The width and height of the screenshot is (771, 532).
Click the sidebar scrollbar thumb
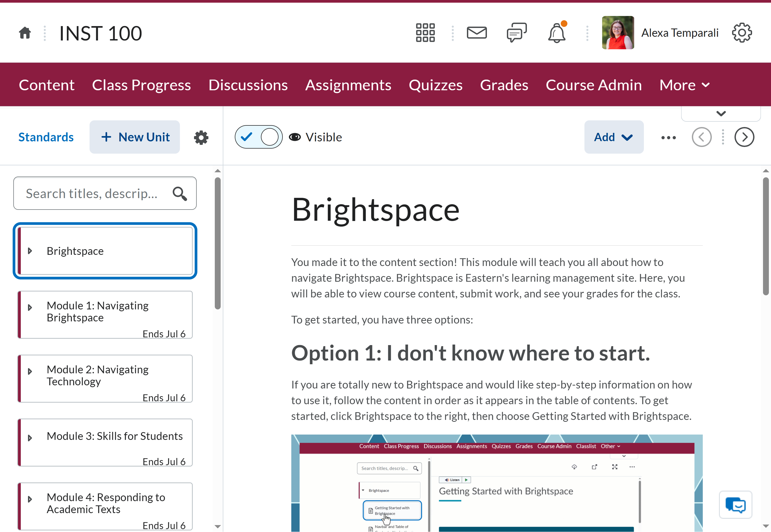coord(217,243)
